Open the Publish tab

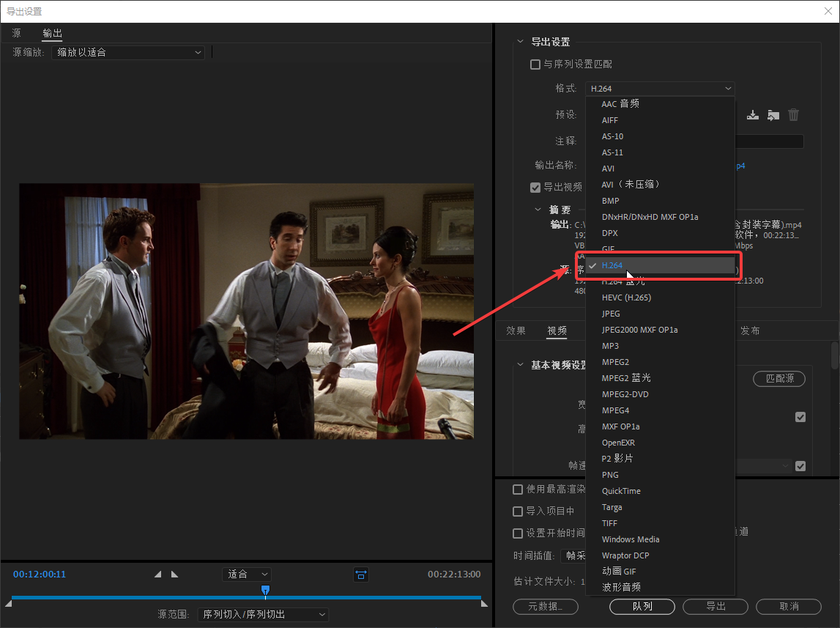[750, 330]
